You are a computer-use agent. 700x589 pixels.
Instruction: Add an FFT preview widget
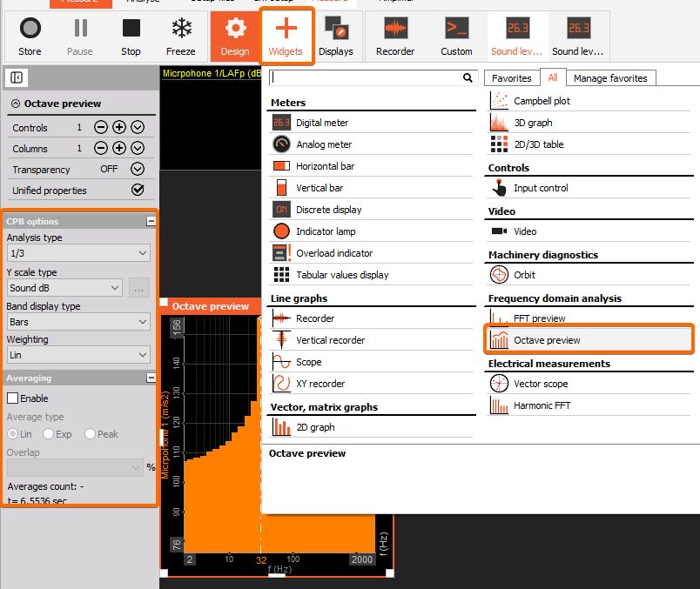(589, 318)
